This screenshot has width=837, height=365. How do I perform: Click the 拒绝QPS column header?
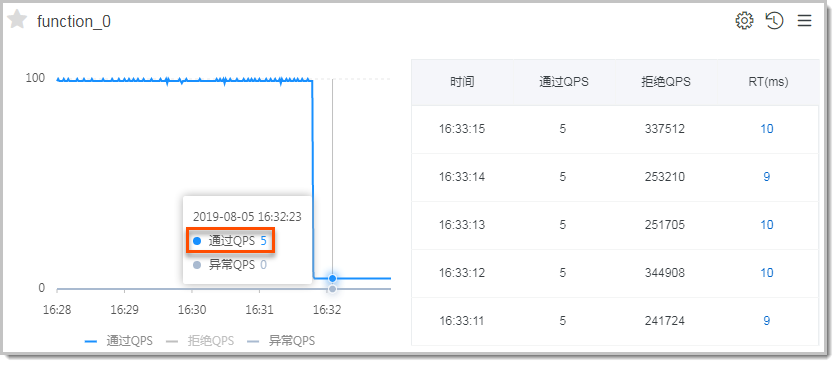(x=665, y=82)
